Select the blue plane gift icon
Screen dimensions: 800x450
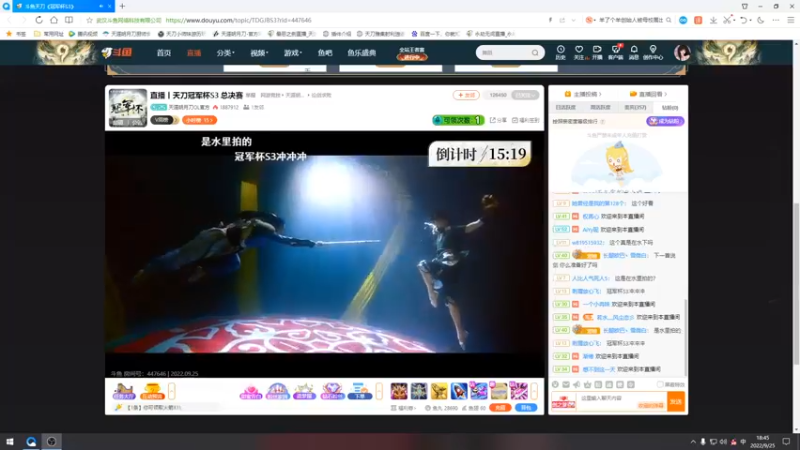(479, 391)
